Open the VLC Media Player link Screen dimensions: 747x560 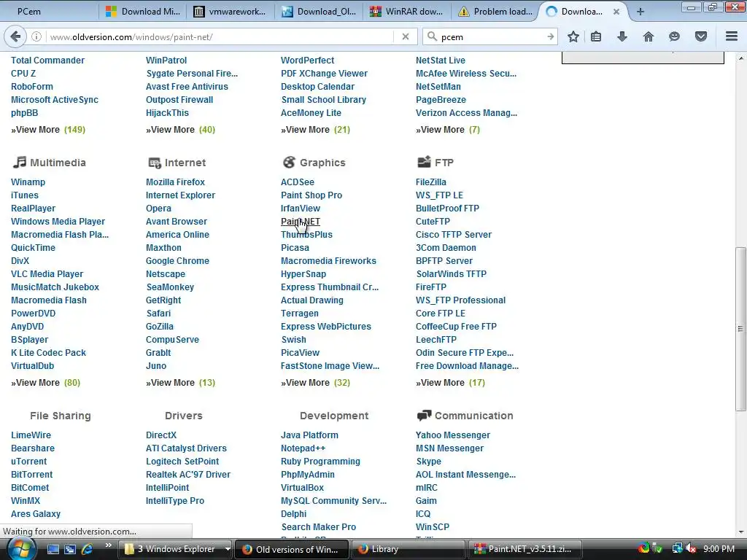coord(47,274)
